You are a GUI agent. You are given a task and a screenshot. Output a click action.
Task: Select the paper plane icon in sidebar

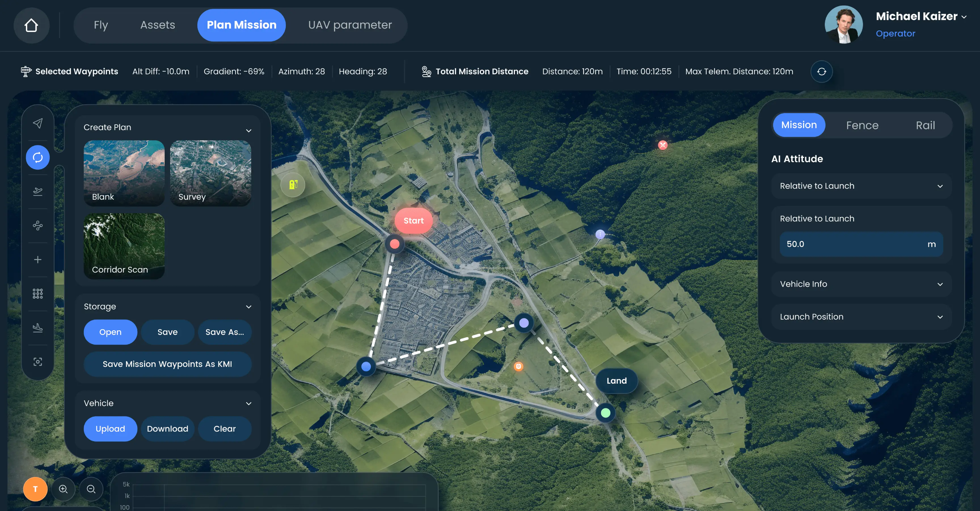pyautogui.click(x=38, y=123)
